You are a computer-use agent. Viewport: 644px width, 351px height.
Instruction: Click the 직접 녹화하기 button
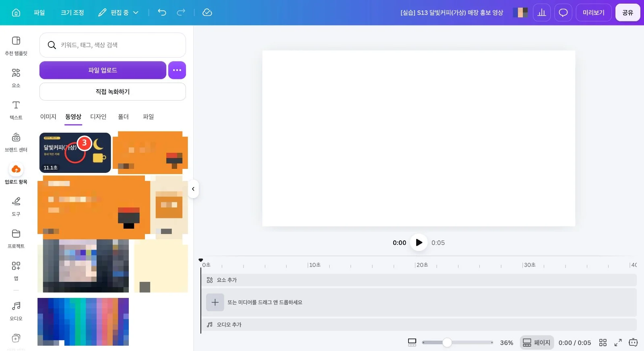pyautogui.click(x=113, y=92)
